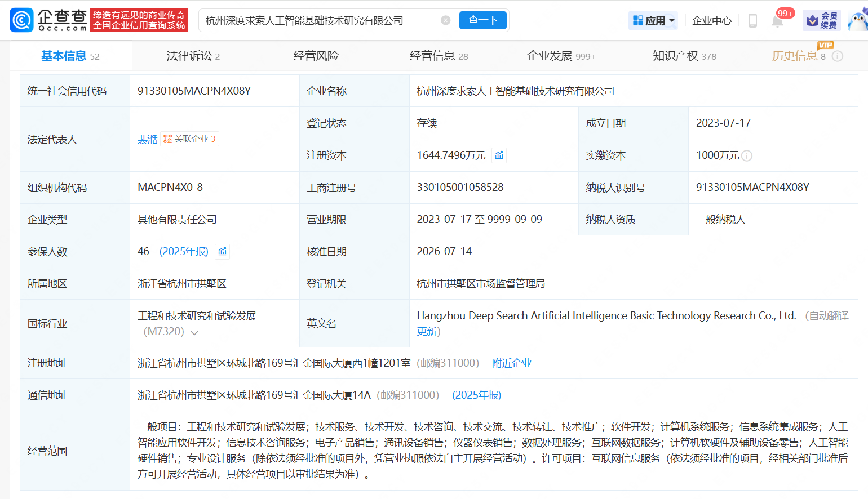Image resolution: width=868 pixels, height=499 pixels.
Task: Open the mobile phone app icon
Action: pyautogui.click(x=752, y=21)
